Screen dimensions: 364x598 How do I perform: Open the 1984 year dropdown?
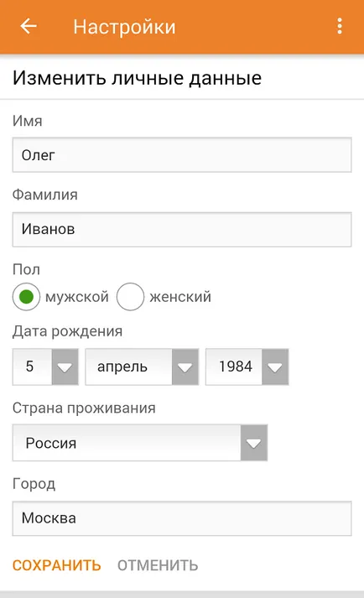(x=247, y=367)
